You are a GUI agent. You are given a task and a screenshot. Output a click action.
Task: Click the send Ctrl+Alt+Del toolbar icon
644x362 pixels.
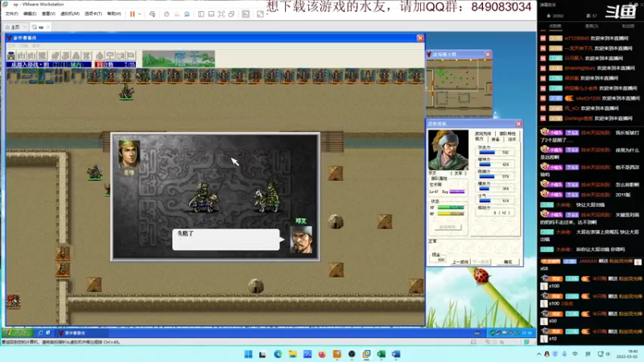click(x=152, y=14)
